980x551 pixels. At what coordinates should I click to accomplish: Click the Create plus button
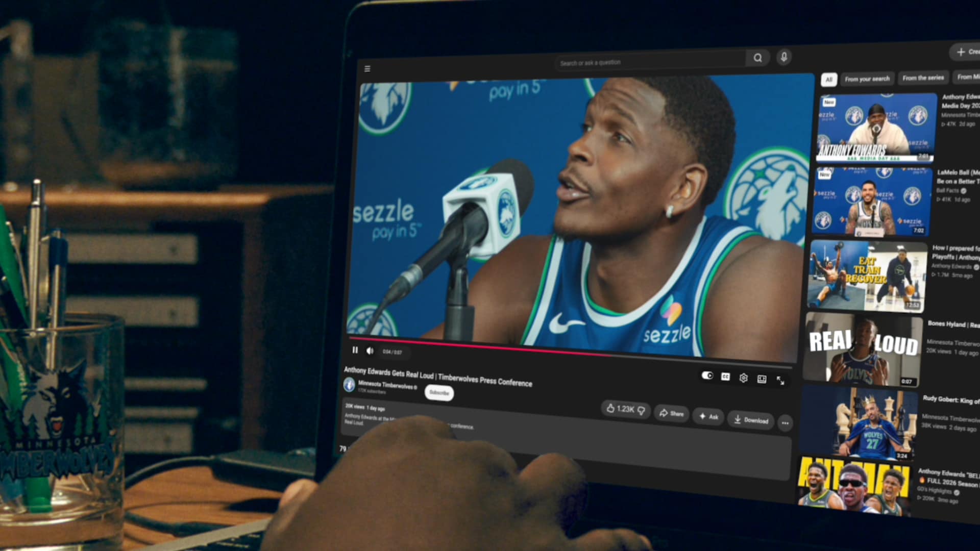click(965, 52)
